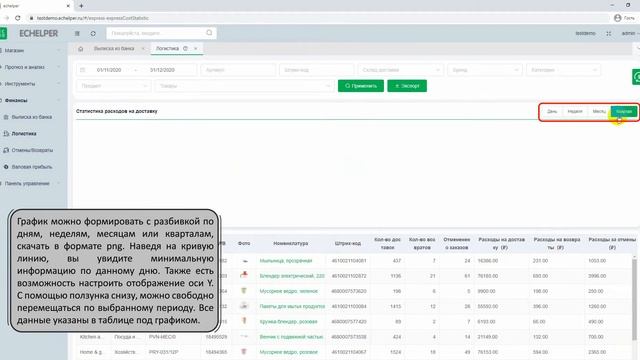
Task: Switch to Выписка из банка tab
Action: tap(114, 49)
